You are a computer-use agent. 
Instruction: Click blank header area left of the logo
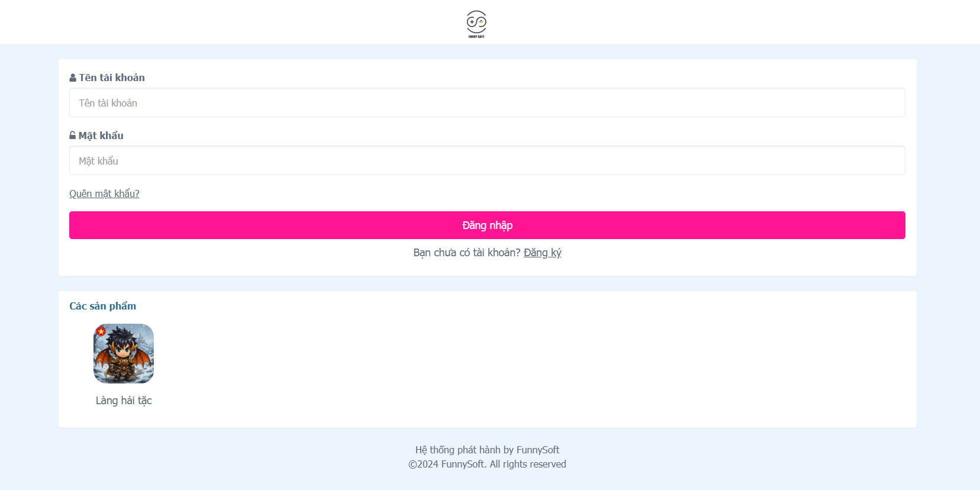237,22
